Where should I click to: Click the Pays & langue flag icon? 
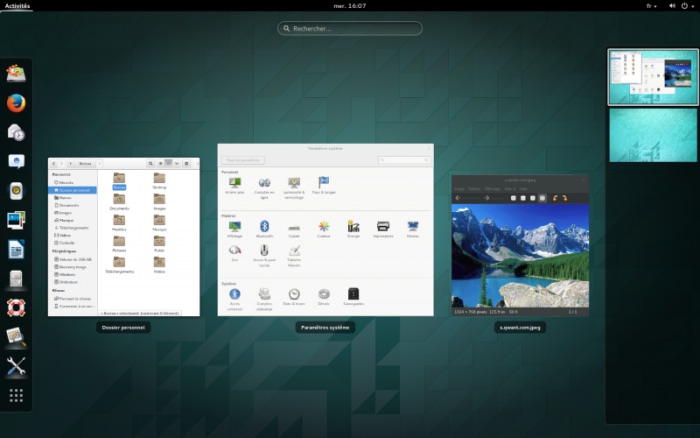[x=324, y=184]
